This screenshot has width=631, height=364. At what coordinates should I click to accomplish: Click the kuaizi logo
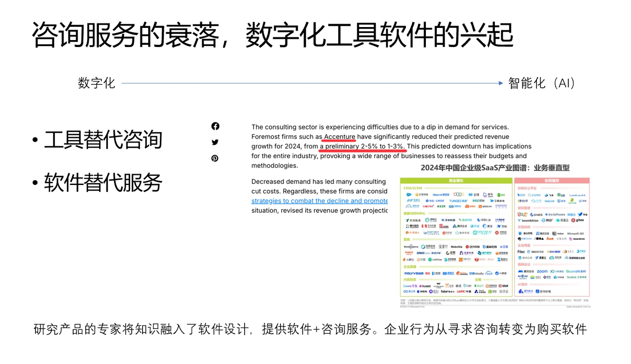pyautogui.click(x=425, y=286)
